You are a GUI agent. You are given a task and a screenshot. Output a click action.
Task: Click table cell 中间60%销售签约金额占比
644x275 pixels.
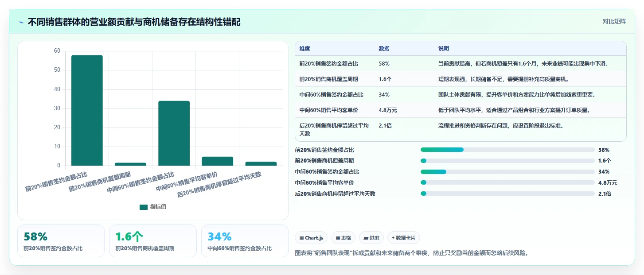click(x=331, y=95)
